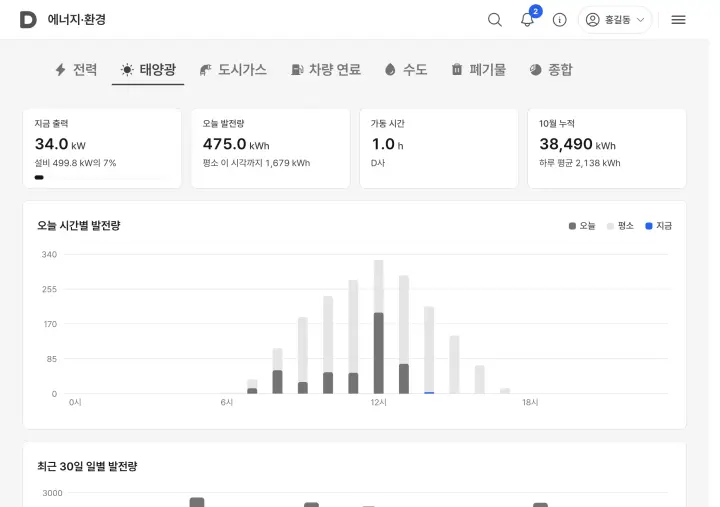Open the 도시가스 tab
Viewport: 720px width, 507px height.
[x=233, y=70]
